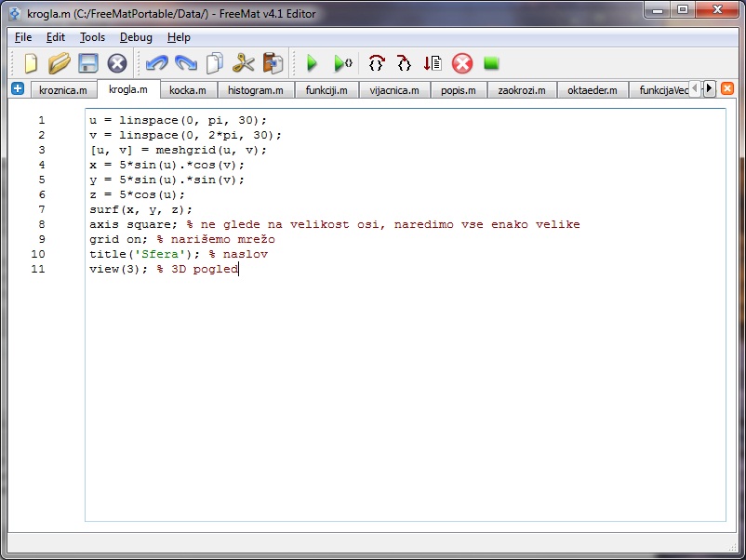Open the File menu

[x=23, y=37]
